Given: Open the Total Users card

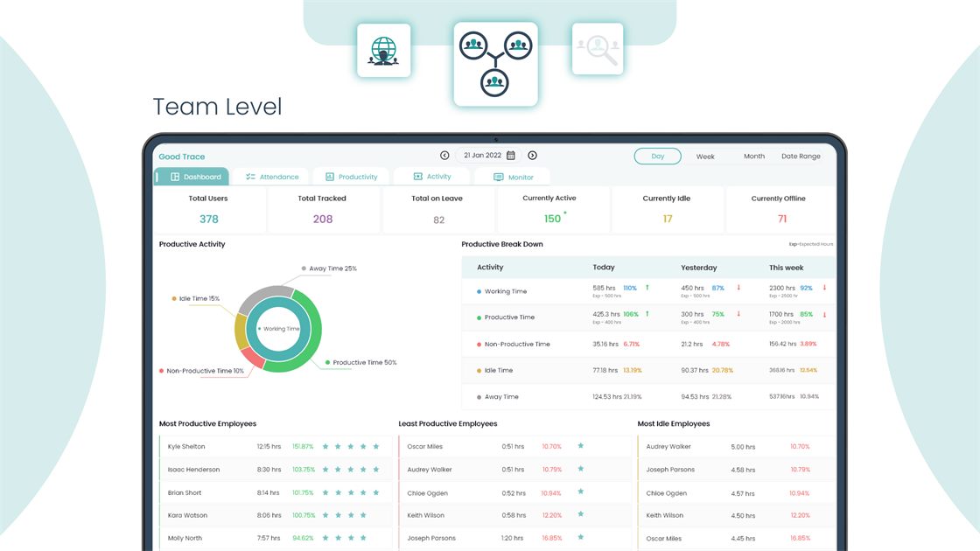Looking at the screenshot, I should (209, 210).
